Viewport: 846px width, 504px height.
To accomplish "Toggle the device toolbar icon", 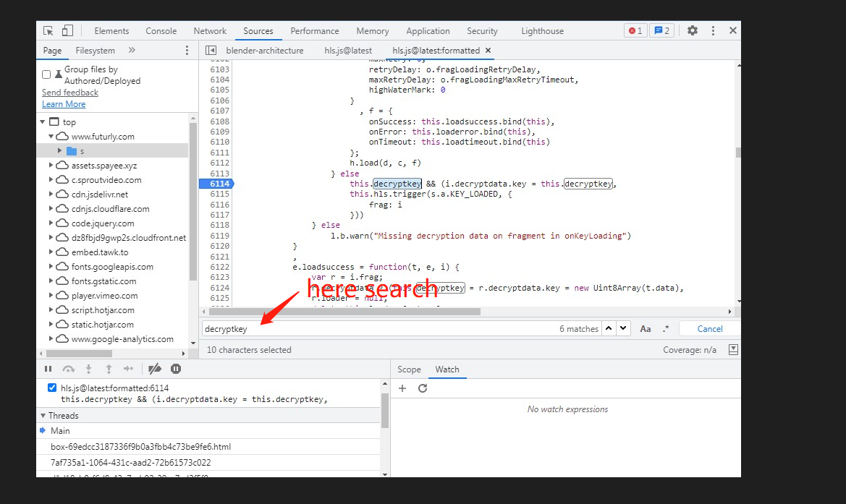I will click(x=67, y=30).
